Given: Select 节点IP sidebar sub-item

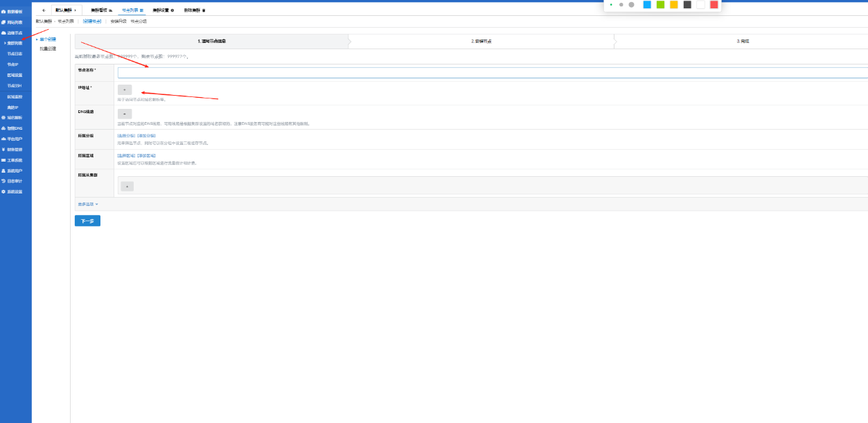Looking at the screenshot, I should [x=12, y=64].
